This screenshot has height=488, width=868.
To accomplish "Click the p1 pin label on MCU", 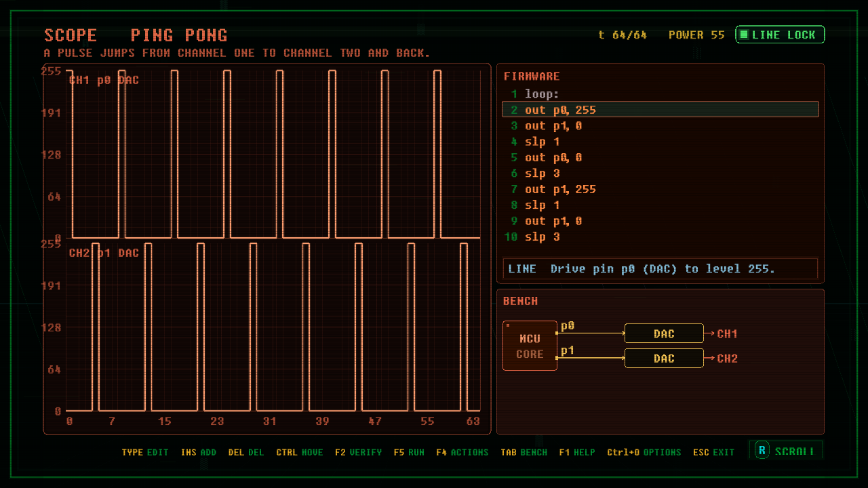I will point(568,350).
